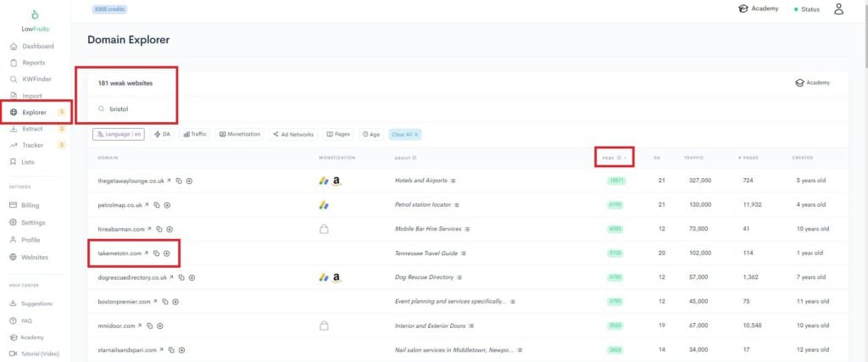Screen dimensions: 868x362
Task: Click the '12 years old' created cell
Action: click(x=812, y=350)
